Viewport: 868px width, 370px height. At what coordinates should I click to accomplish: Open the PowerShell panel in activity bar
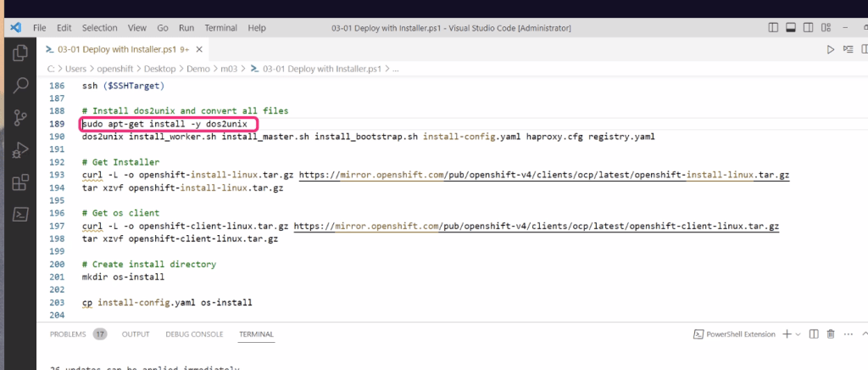click(20, 215)
